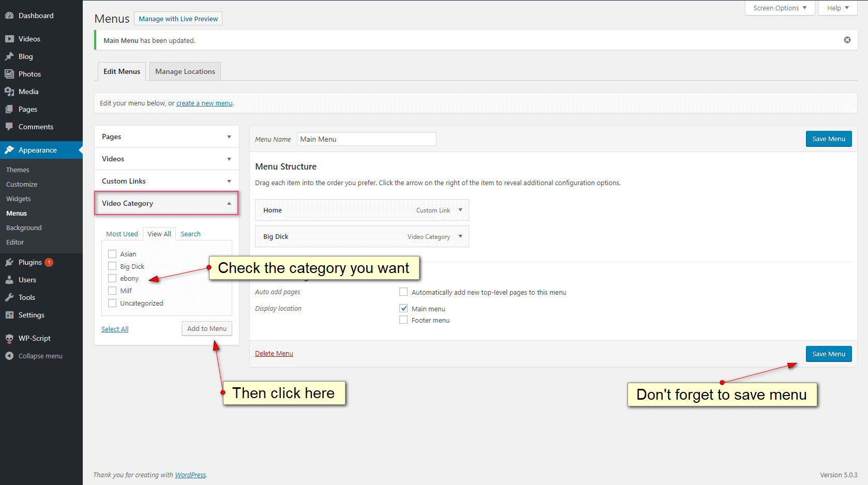Click the Plugins update count badge
868x485 pixels.
pyautogui.click(x=49, y=262)
